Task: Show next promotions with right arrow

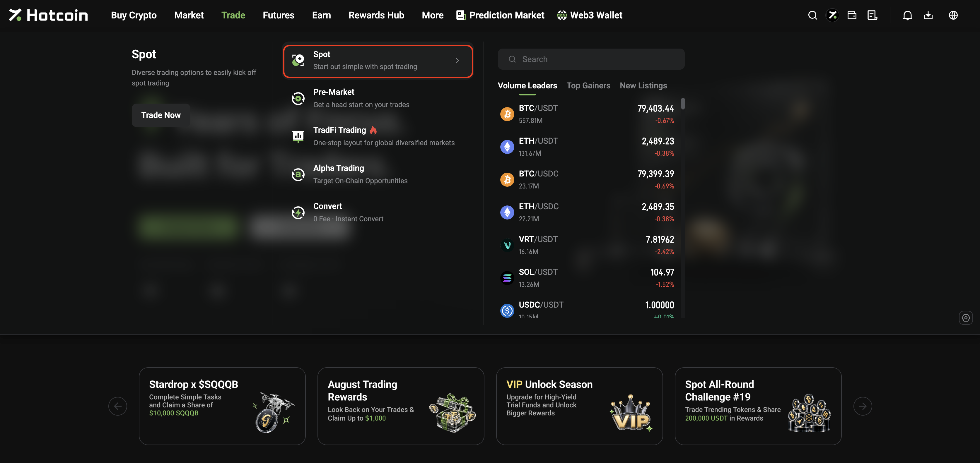Action: pyautogui.click(x=863, y=406)
